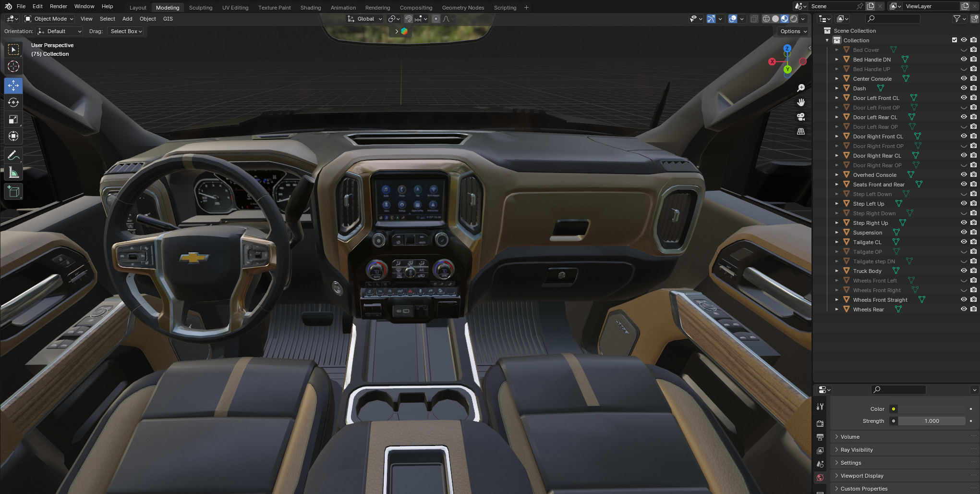Show the Tailgate OP collection

(964, 251)
